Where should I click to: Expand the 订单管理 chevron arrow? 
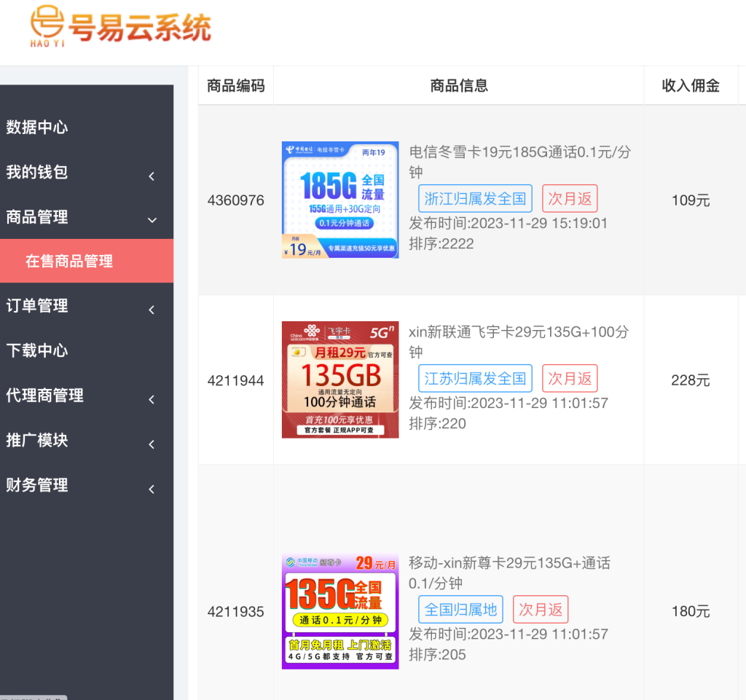(152, 310)
